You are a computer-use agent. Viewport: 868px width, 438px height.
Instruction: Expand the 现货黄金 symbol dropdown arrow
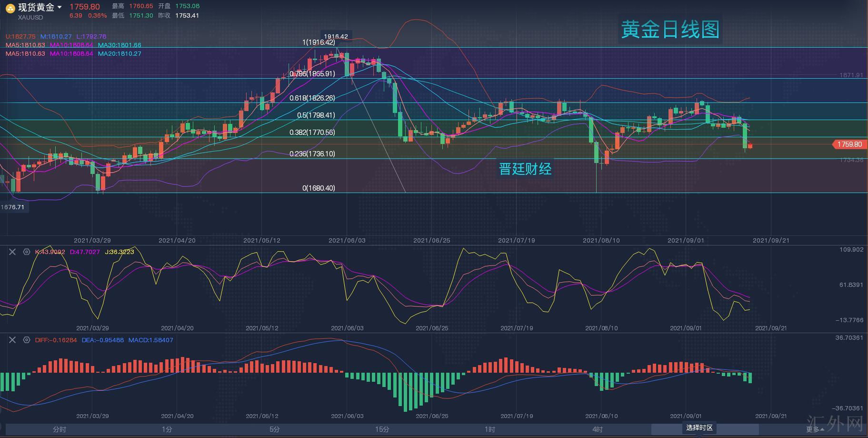(60, 7)
